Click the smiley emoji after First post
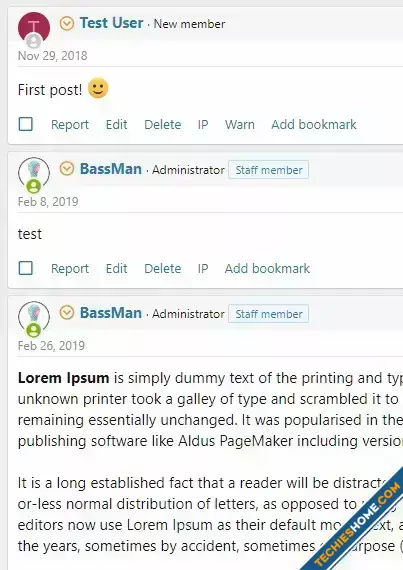403x570 pixels. pos(98,88)
